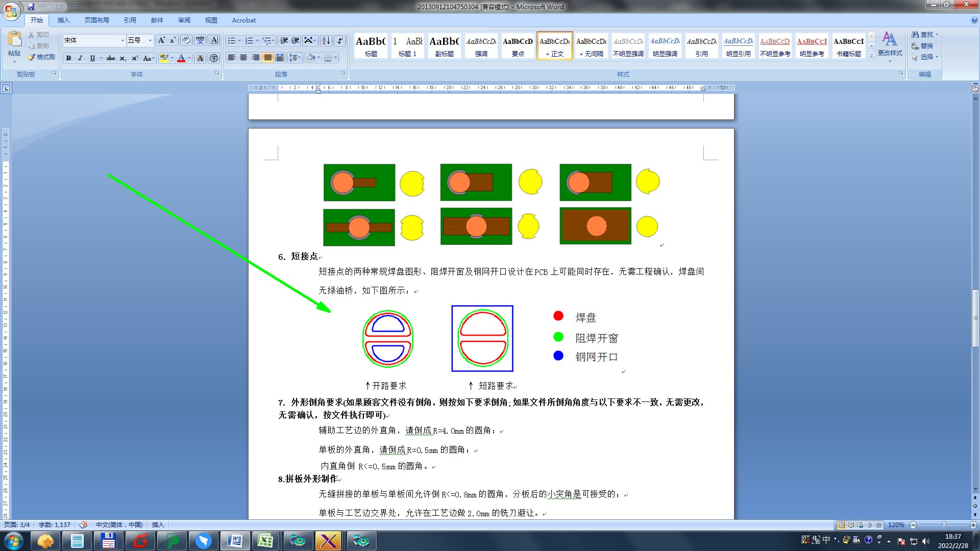
Task: Open the 审阅 ribbon tab
Action: pyautogui.click(x=184, y=20)
